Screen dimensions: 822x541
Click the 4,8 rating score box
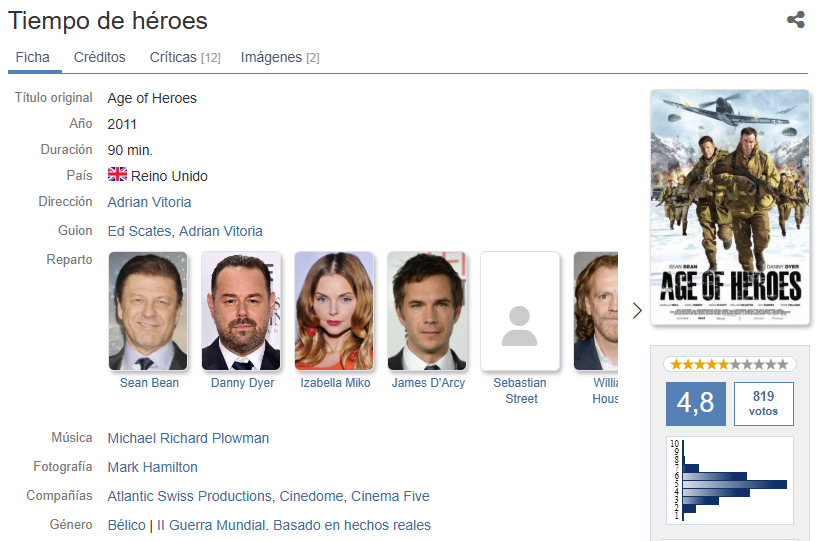pyautogui.click(x=696, y=403)
